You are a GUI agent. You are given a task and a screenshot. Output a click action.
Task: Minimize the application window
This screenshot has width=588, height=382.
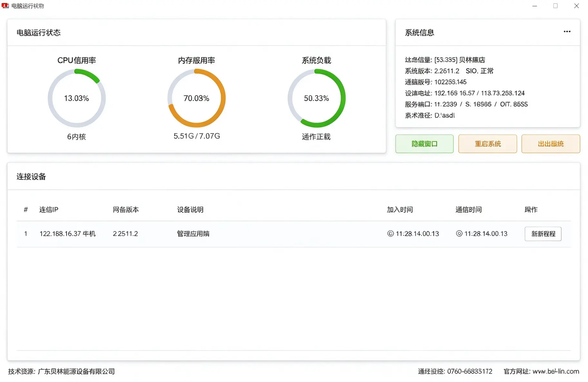pyautogui.click(x=534, y=6)
